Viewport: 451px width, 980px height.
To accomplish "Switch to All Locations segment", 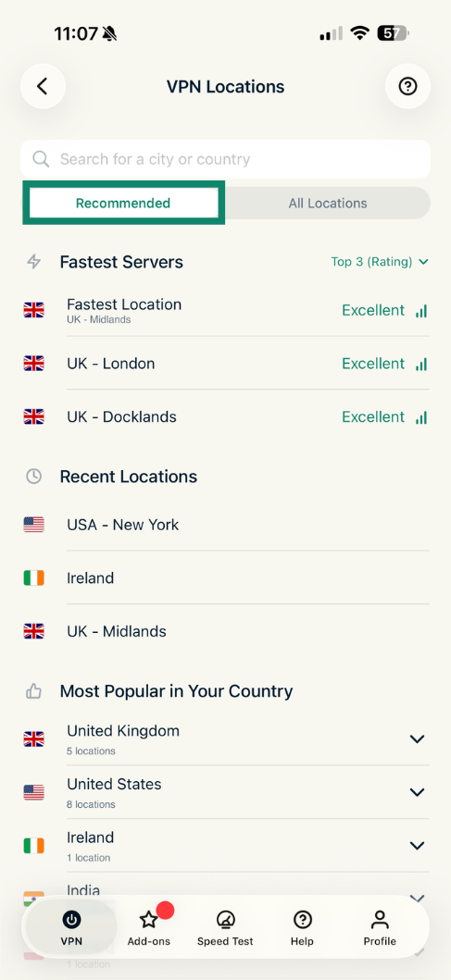I will pos(328,203).
